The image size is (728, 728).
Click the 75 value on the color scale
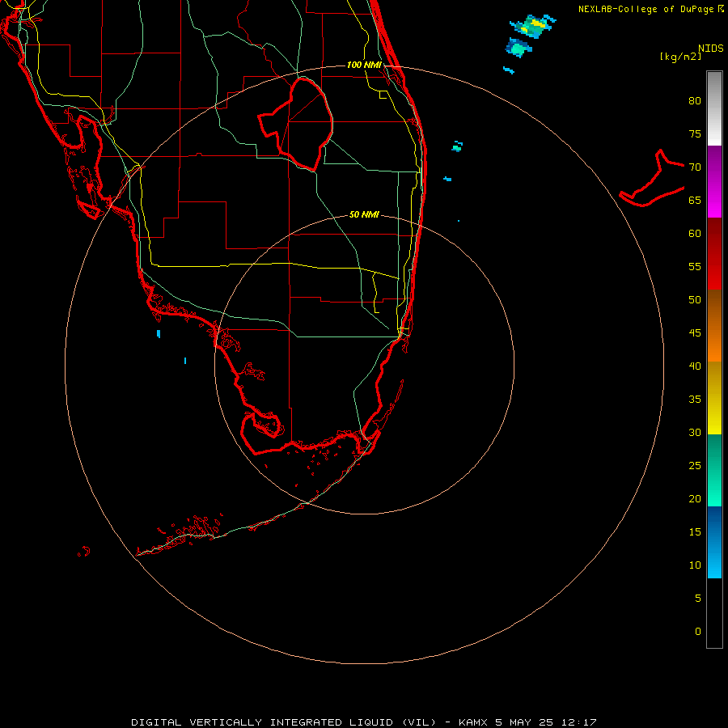[x=695, y=134]
